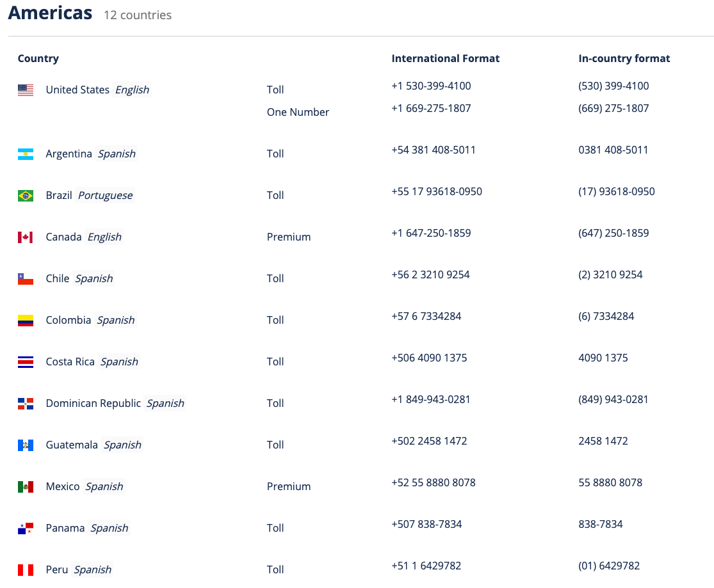The width and height of the screenshot is (714, 588).
Task: Select the Canada flag icon
Action: click(26, 237)
